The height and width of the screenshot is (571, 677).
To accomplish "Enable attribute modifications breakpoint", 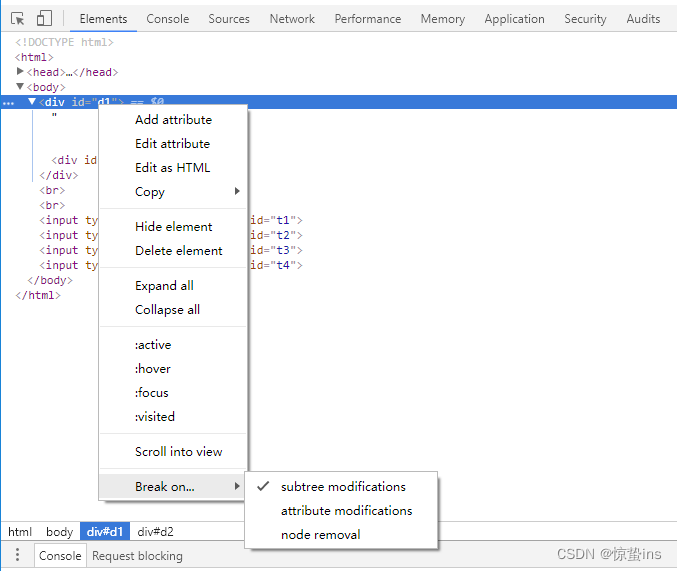I will pyautogui.click(x=341, y=511).
